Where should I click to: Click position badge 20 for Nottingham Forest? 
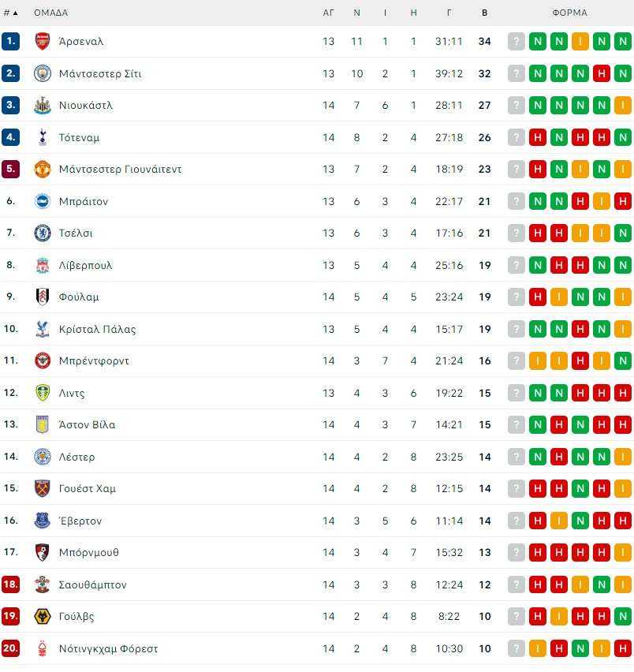(11, 648)
